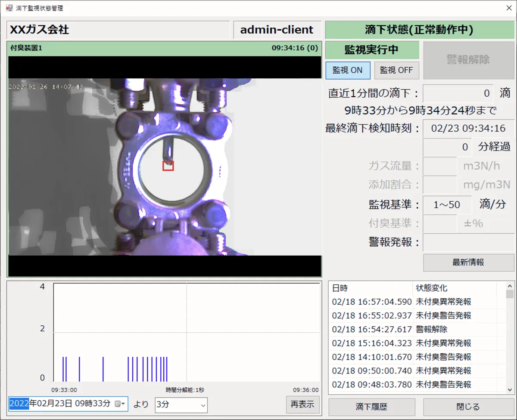Click the 監視基準 1～50 field

(447, 205)
